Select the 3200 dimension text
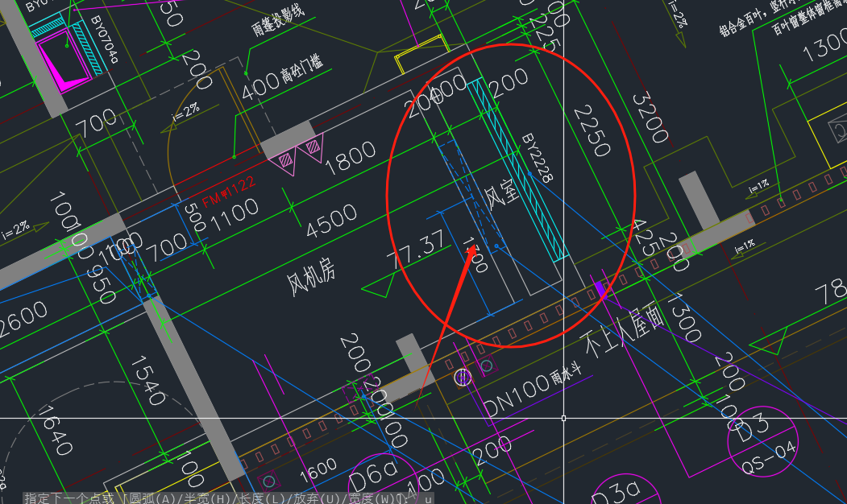Screen dimensions: 847x504 click(650, 118)
